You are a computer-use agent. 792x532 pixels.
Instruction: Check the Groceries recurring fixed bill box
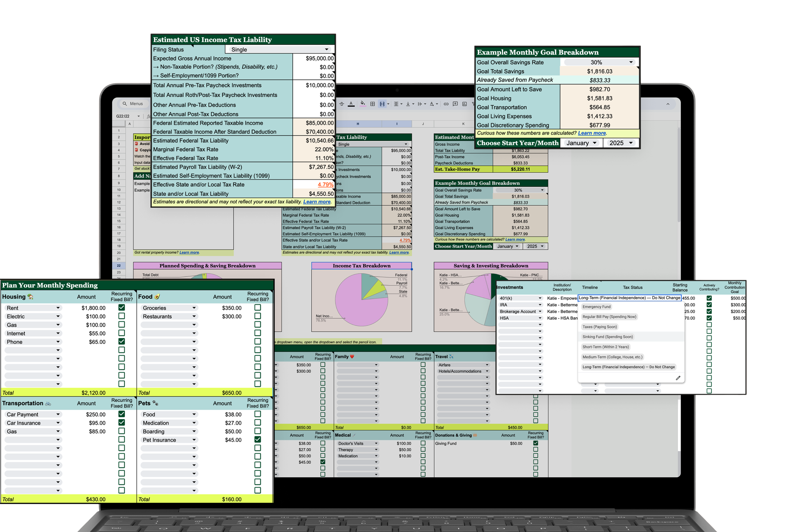tap(258, 307)
